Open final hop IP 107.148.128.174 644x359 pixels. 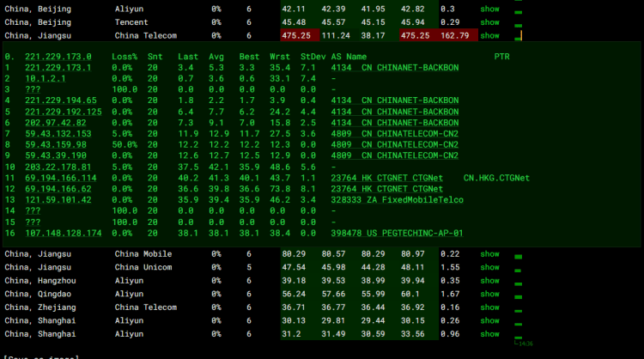coord(64,234)
